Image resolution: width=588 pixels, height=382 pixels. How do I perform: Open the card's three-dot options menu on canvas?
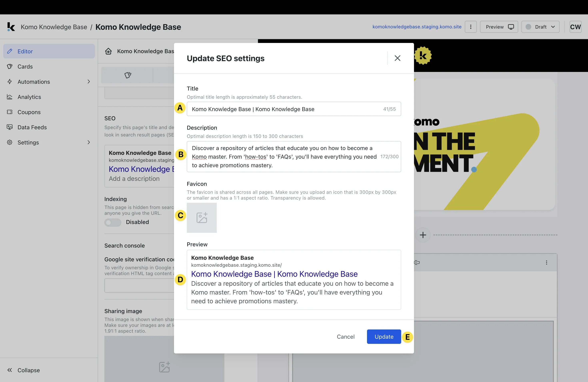[546, 262]
